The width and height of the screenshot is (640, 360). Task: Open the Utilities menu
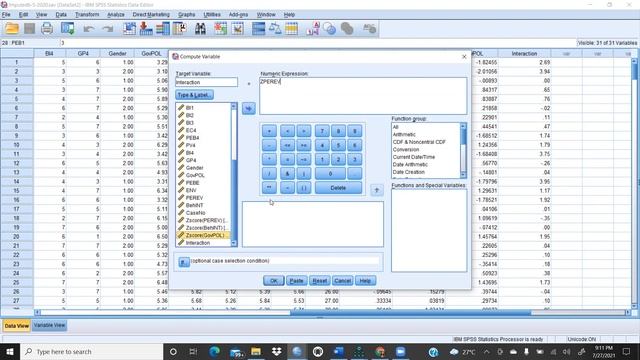tap(212, 14)
